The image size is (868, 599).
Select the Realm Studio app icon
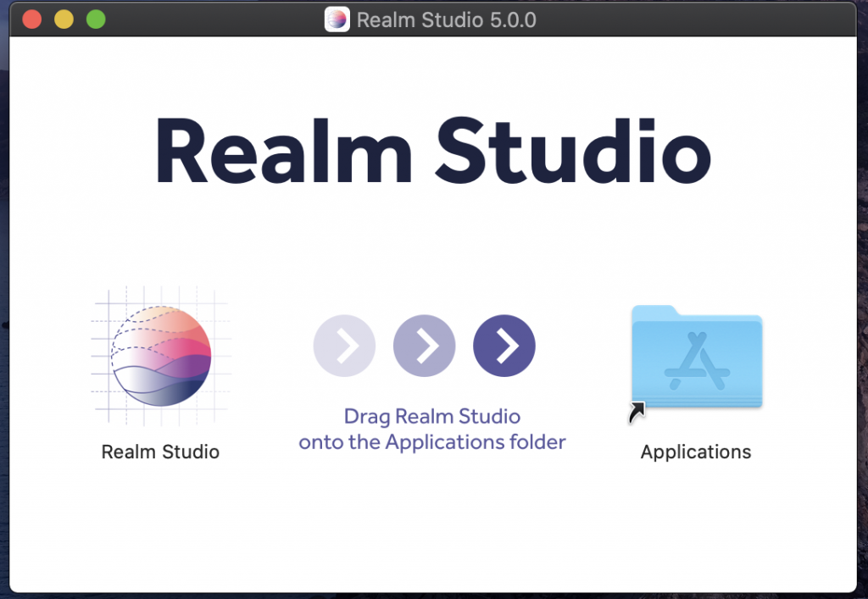[160, 356]
